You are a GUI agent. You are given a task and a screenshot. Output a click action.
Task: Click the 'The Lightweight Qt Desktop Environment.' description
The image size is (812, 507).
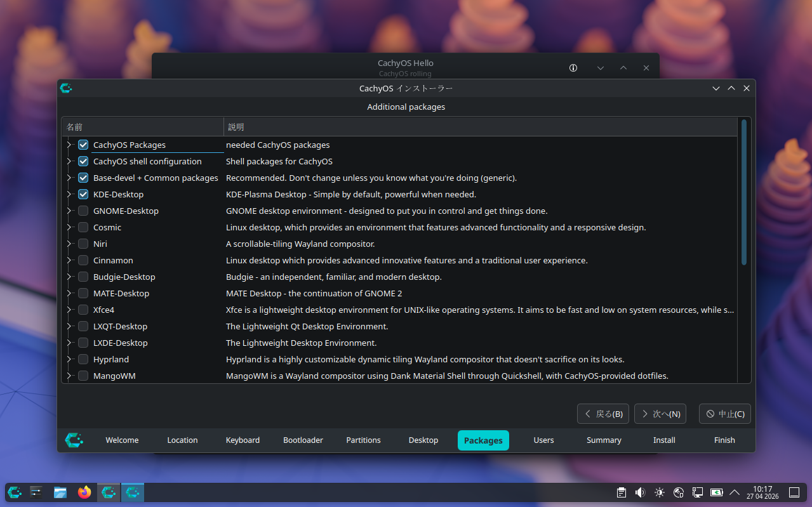307,326
